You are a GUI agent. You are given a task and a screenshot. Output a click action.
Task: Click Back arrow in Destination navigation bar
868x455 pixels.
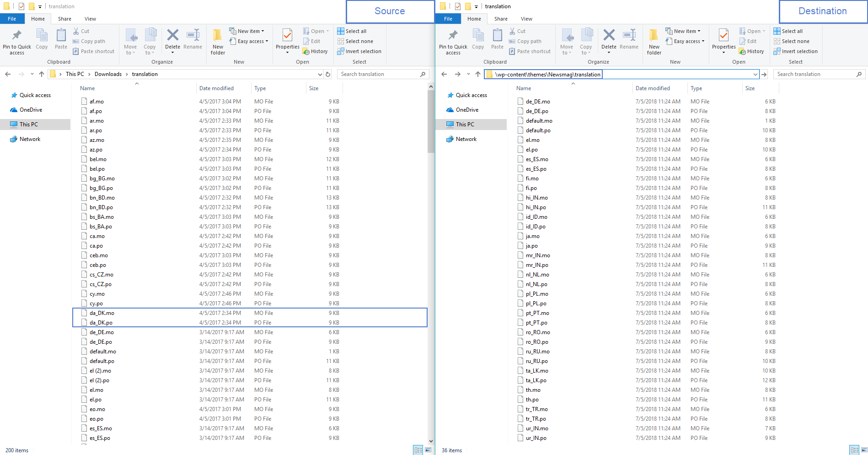point(444,74)
